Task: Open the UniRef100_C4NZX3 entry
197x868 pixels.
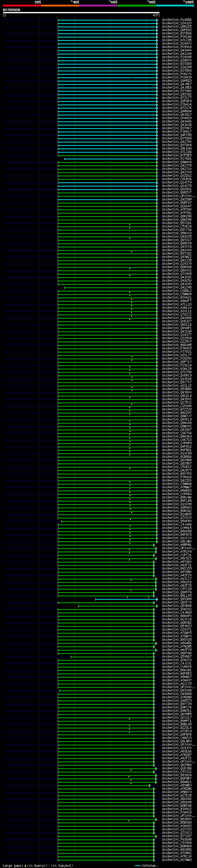Action: point(176,738)
